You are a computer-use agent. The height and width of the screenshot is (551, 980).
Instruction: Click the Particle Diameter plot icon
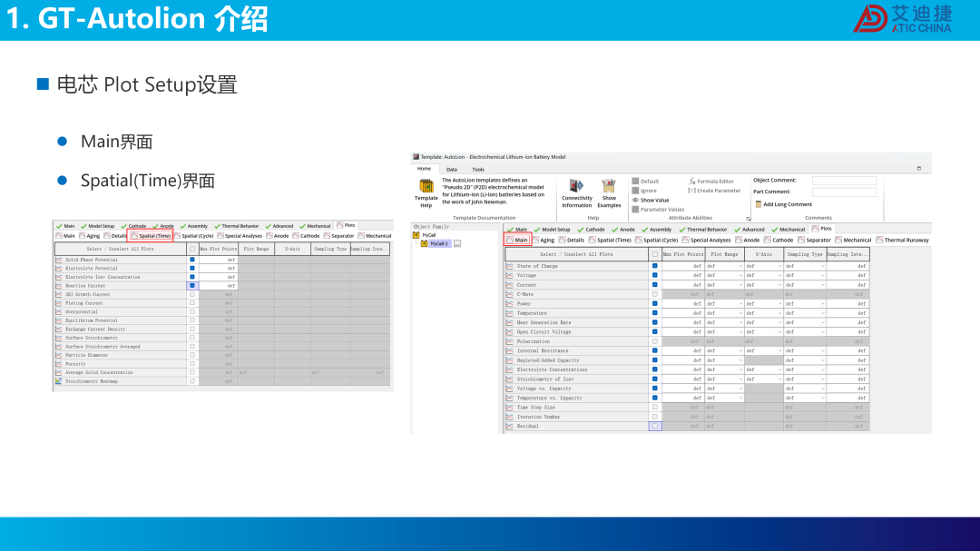[x=59, y=355]
